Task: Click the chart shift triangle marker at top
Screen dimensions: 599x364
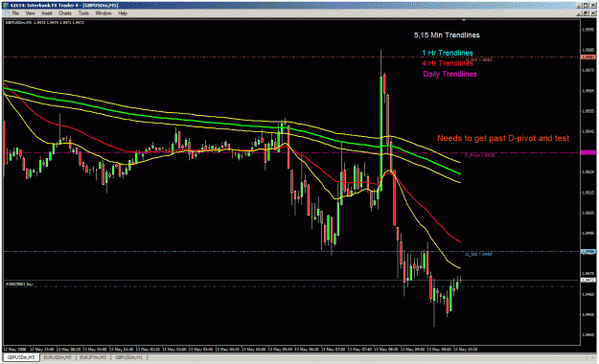Action: click(x=464, y=20)
